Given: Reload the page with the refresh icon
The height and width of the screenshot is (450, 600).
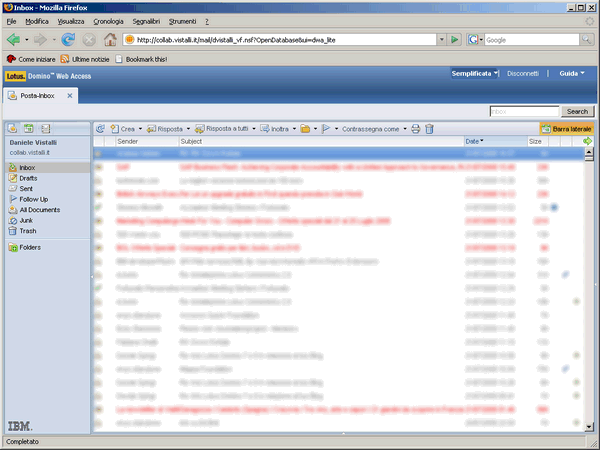Looking at the screenshot, I should click(68, 39).
